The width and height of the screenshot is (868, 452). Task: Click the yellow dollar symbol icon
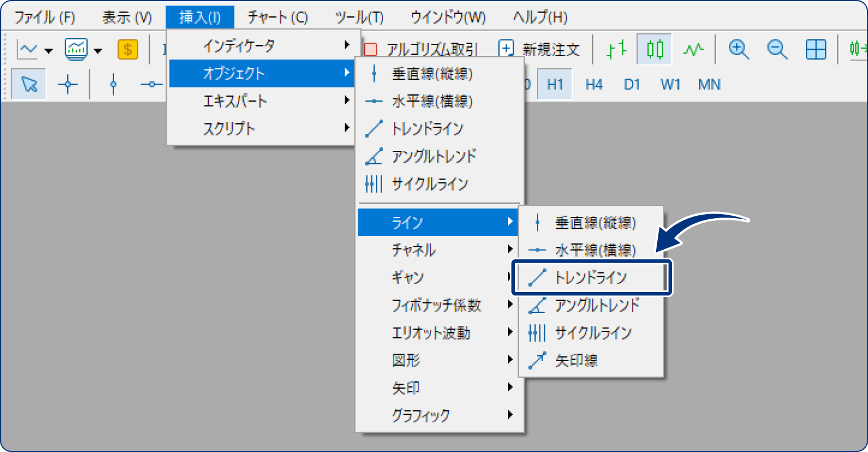click(x=127, y=50)
